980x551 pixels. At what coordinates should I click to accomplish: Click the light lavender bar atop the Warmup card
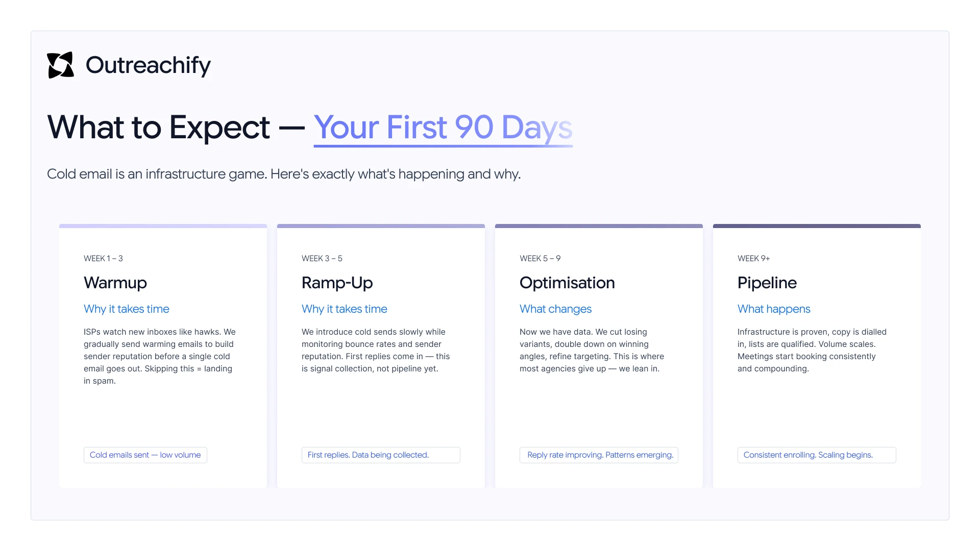163,226
